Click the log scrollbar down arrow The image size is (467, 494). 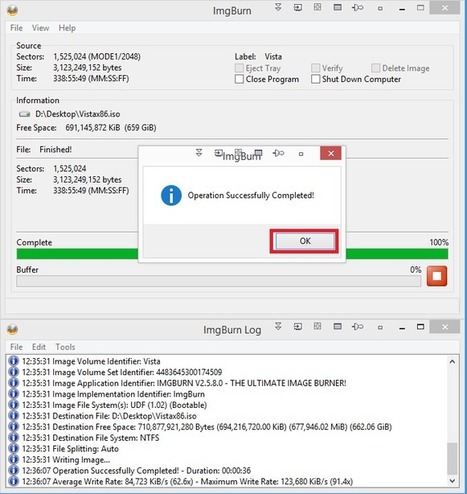tap(452, 481)
